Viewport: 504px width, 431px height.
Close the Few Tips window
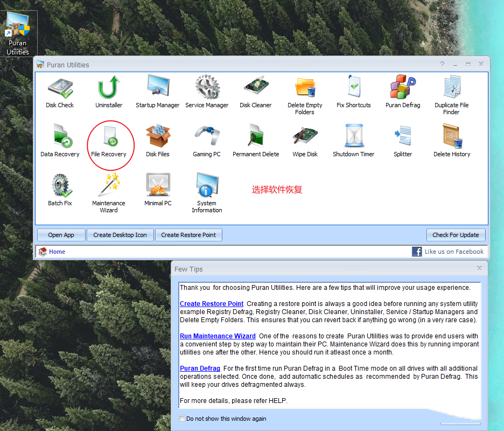tap(479, 268)
